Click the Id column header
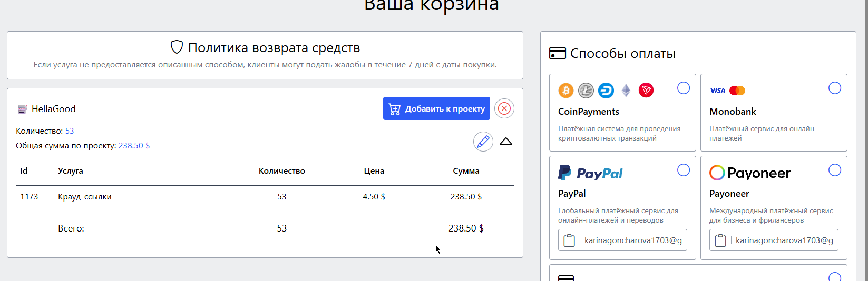The height and width of the screenshot is (281, 868). pos(24,171)
